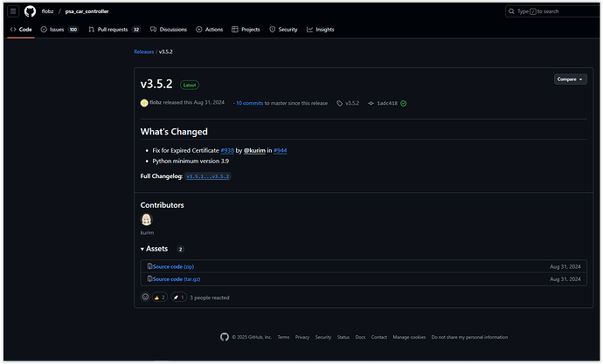The height and width of the screenshot is (364, 603).
Task: Click the "3 people reacted" text
Action: pos(210,298)
